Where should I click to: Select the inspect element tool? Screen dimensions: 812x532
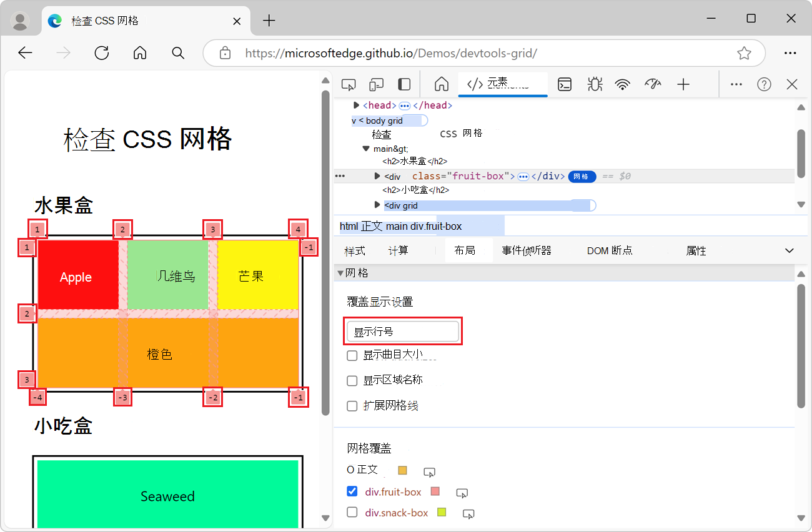348,83
